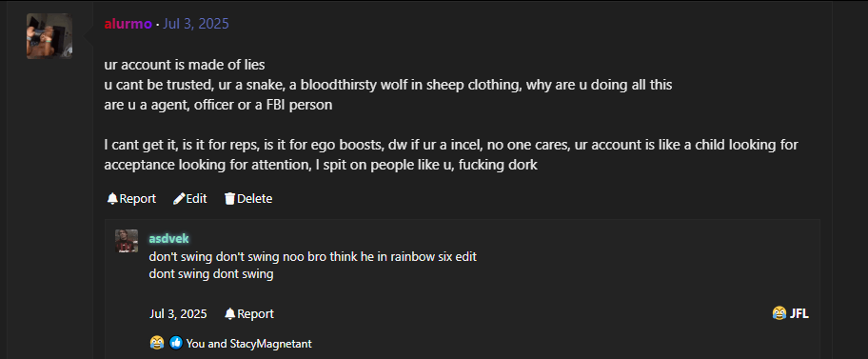The height and width of the screenshot is (359, 868).
Task: Click the post body text starting 'ur account'
Action: click(451, 114)
